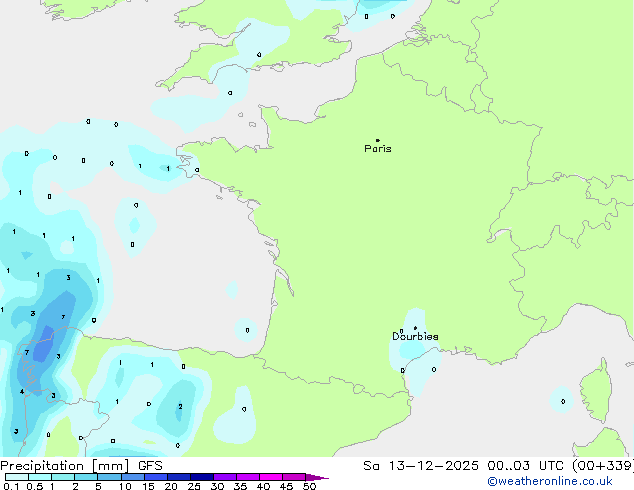This screenshot has height=490, width=634.
Task: Pick the 15–20 mm legend swatch
Action: [156, 477]
